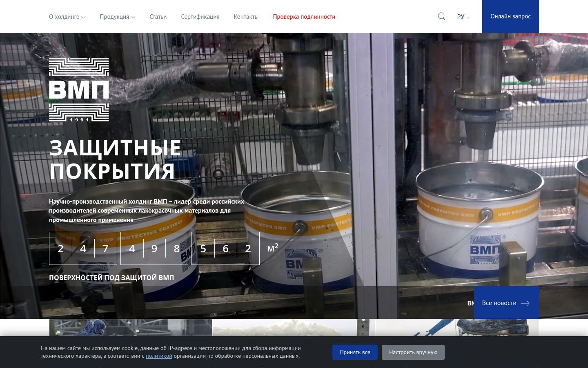Open Проверка подлинности link
The height and width of the screenshot is (368, 588).
[304, 17]
